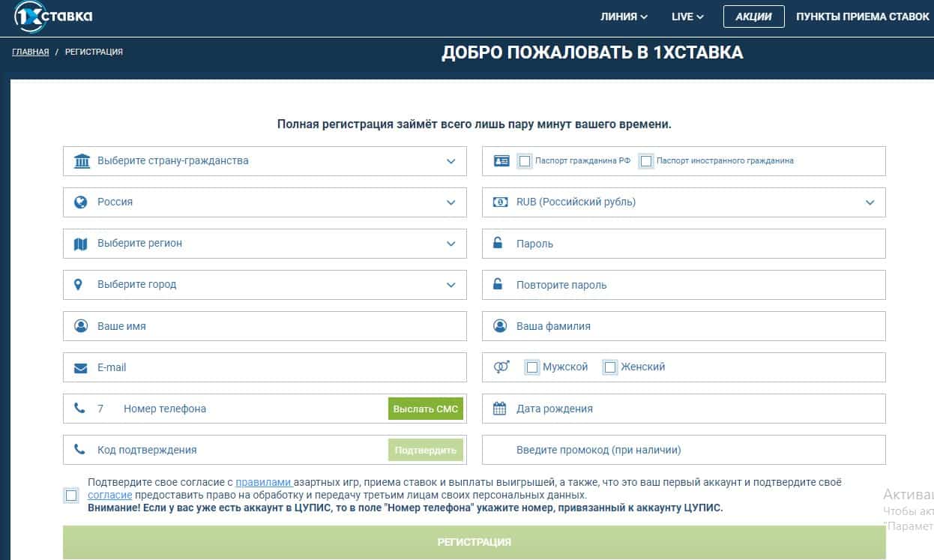Select the Мужской gender checkbox
Screen dimensions: 934x560
(x=532, y=367)
